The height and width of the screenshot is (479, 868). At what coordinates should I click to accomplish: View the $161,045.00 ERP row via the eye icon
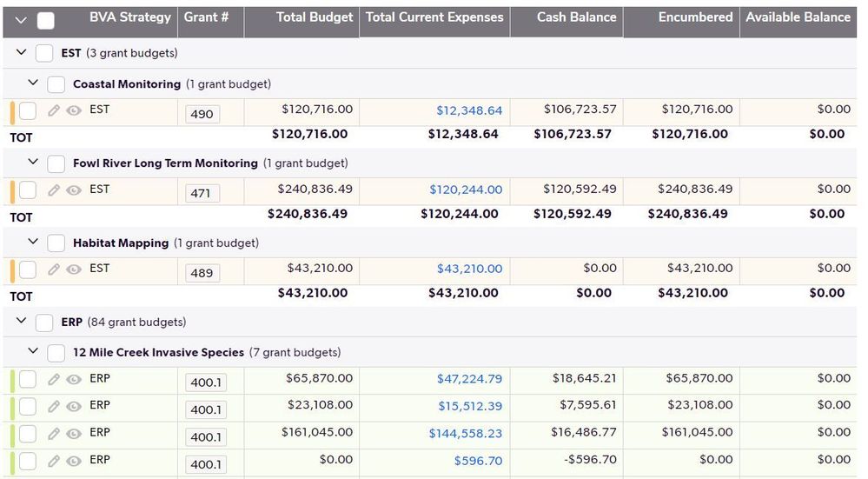[x=74, y=434]
